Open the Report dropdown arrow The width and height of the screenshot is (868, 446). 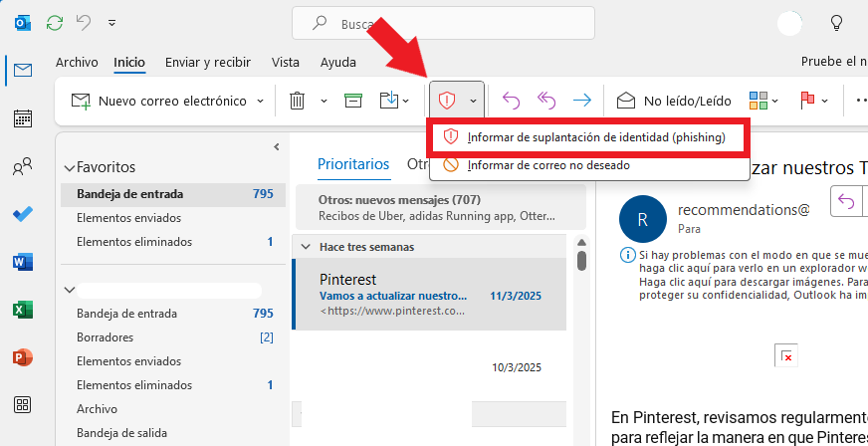[473, 102]
